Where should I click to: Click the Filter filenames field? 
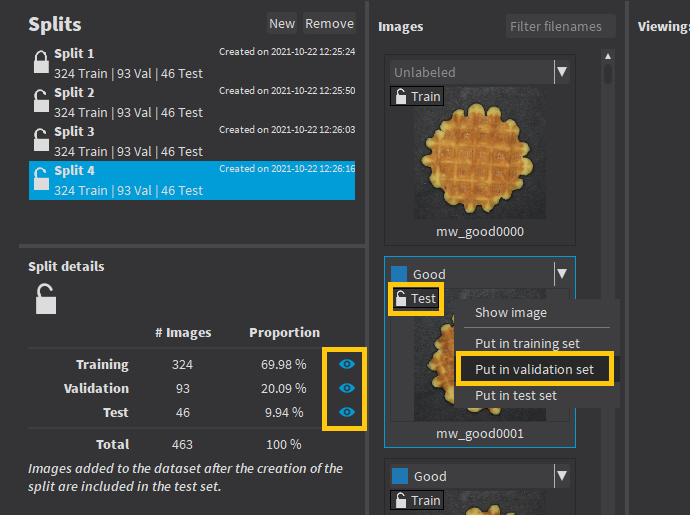click(x=560, y=26)
